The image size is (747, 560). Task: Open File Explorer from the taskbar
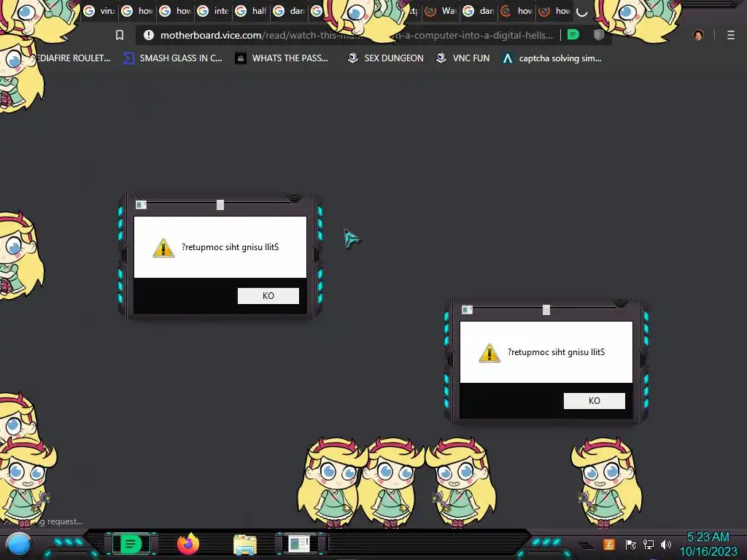click(245, 545)
